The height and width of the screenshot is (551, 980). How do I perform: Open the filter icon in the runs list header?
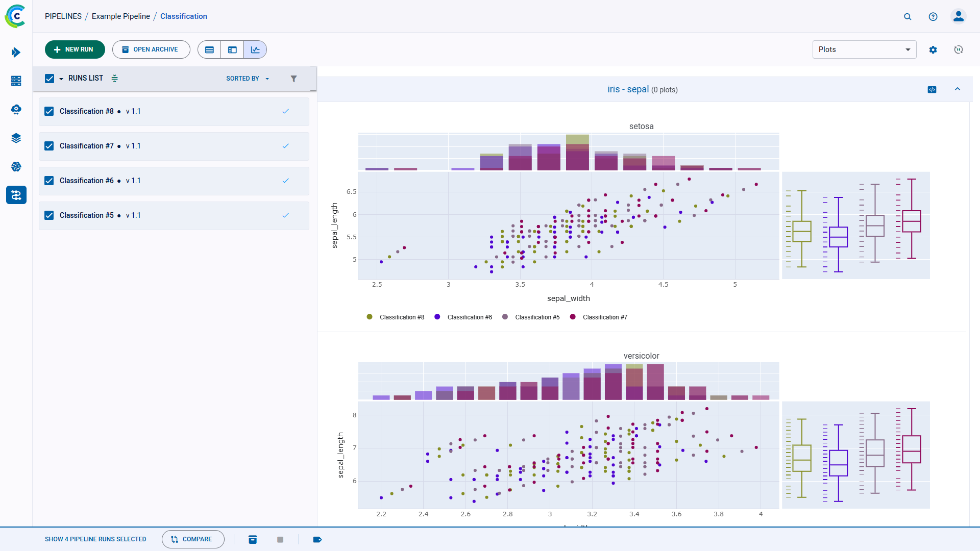tap(294, 79)
